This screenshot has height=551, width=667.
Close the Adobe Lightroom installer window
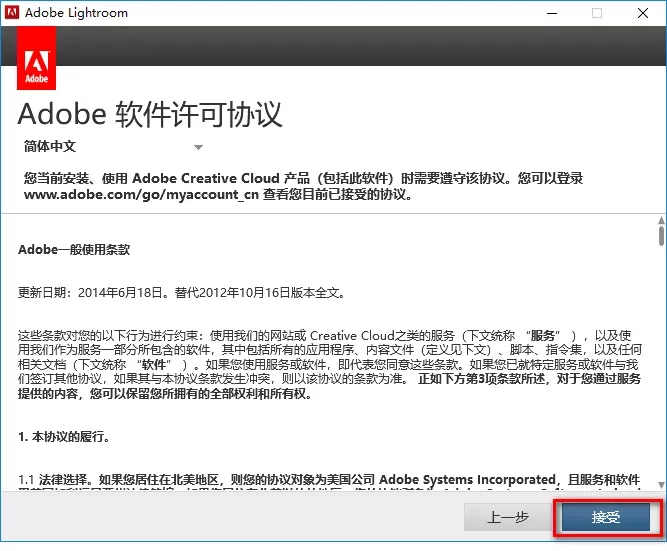(x=643, y=14)
